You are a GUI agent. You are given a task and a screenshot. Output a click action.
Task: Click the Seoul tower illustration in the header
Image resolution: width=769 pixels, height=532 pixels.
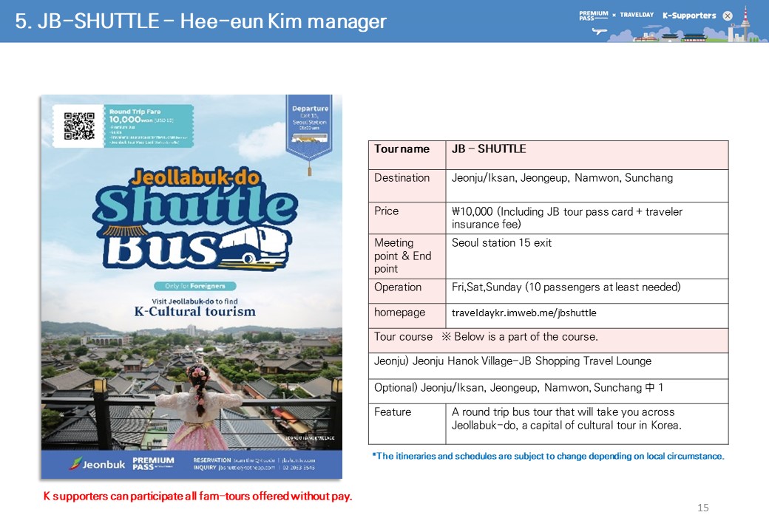coord(745,24)
